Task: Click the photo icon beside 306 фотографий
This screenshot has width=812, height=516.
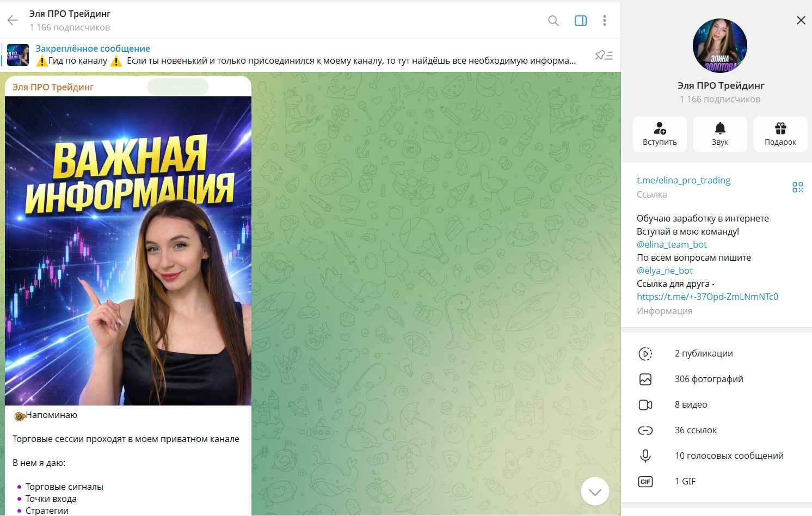Action: tap(645, 379)
